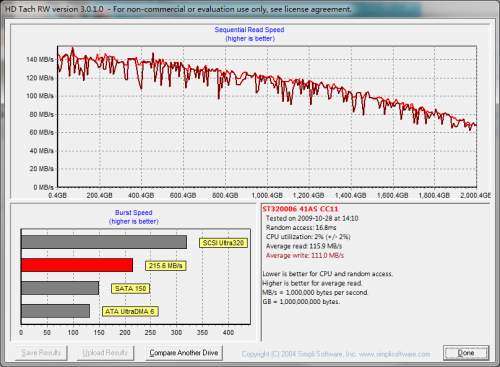Click the 140 MB/s axis label

point(40,60)
